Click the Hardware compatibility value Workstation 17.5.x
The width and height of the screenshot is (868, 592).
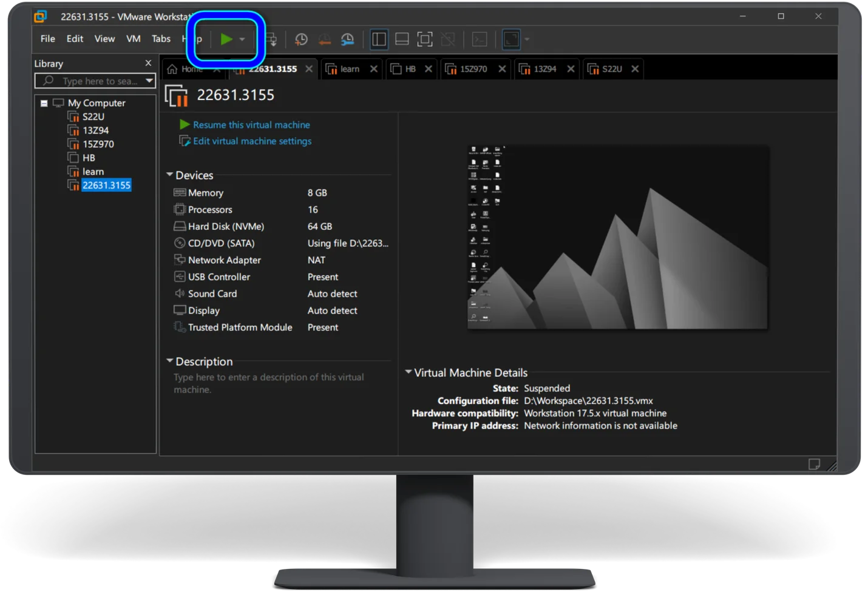tap(595, 414)
